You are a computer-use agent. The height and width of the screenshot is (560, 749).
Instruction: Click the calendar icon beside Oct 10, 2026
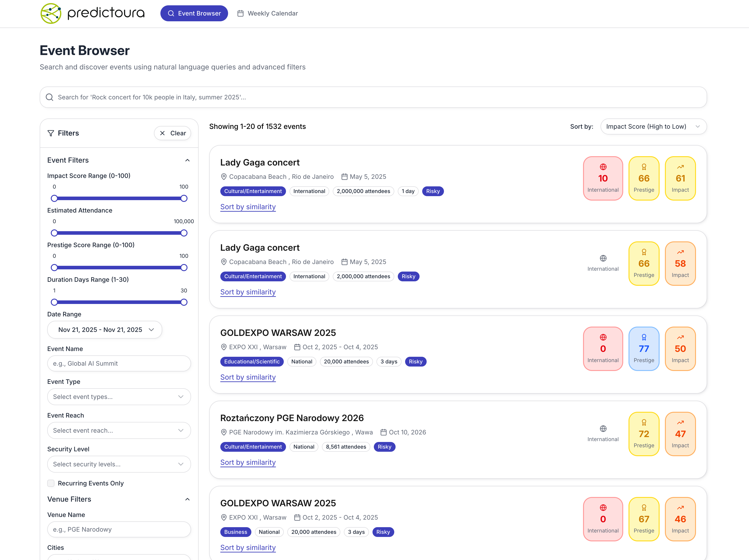click(383, 432)
